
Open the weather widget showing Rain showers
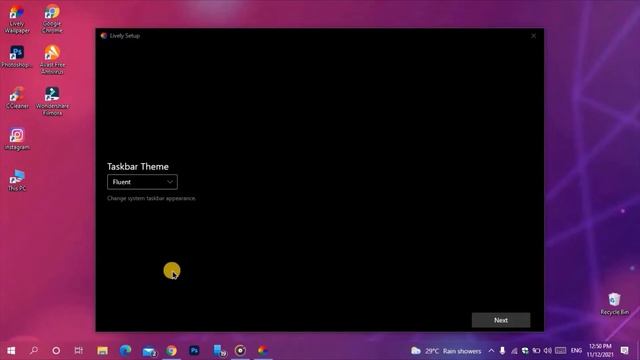446,351
